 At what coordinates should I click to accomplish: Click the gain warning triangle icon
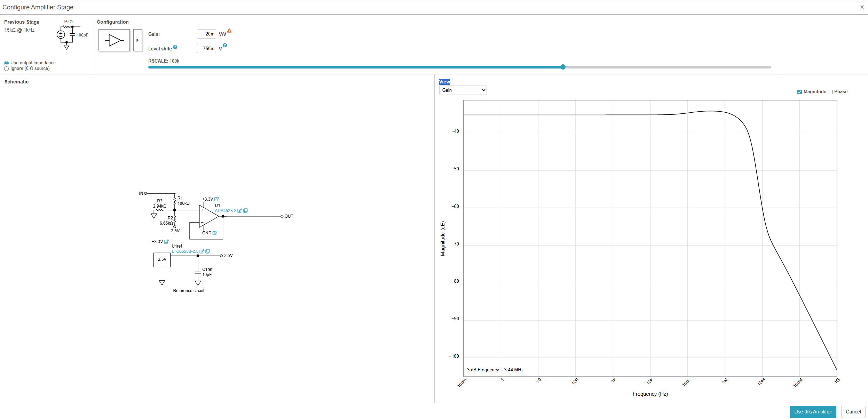(229, 31)
